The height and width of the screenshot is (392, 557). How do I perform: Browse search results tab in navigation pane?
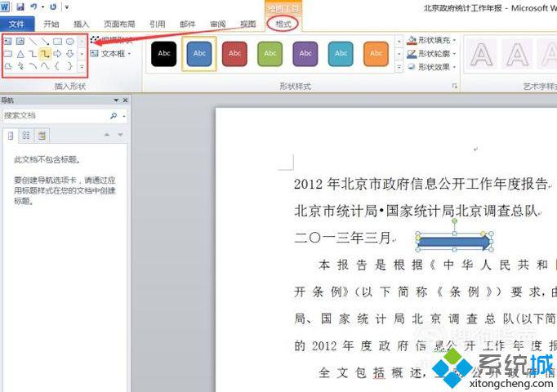42,136
